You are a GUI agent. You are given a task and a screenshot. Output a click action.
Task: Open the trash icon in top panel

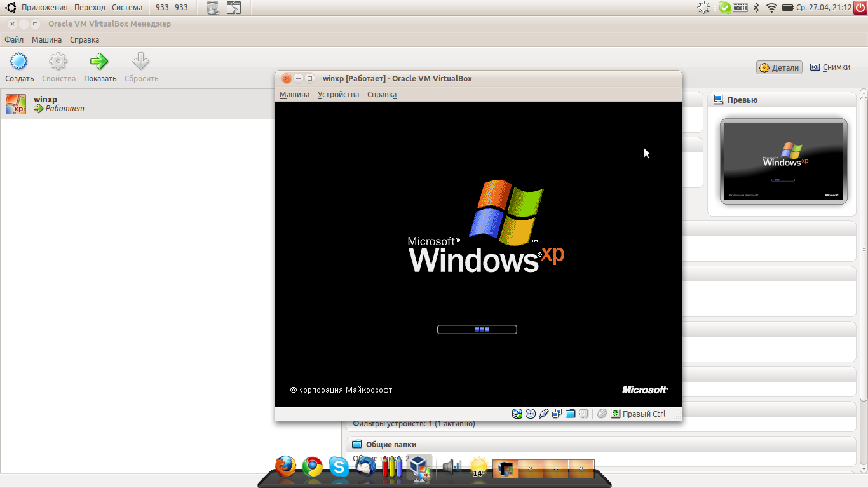coord(213,8)
